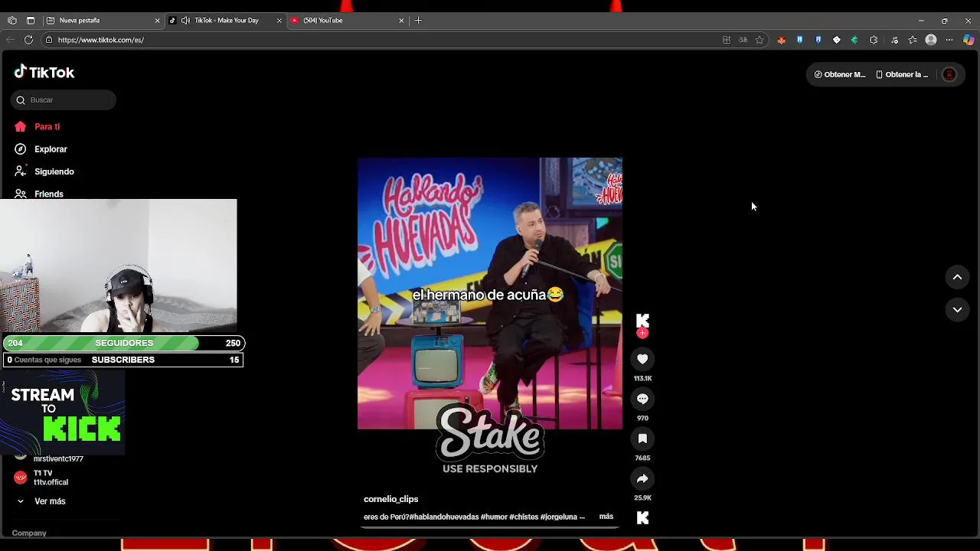Open mrstiventc1977 account in sidebar
980x551 pixels.
[x=58, y=458]
